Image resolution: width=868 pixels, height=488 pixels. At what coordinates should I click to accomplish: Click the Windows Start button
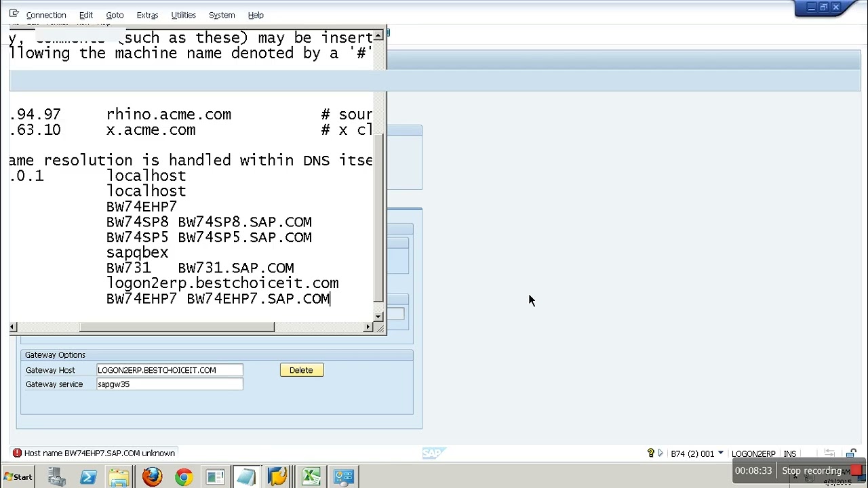[x=18, y=477]
